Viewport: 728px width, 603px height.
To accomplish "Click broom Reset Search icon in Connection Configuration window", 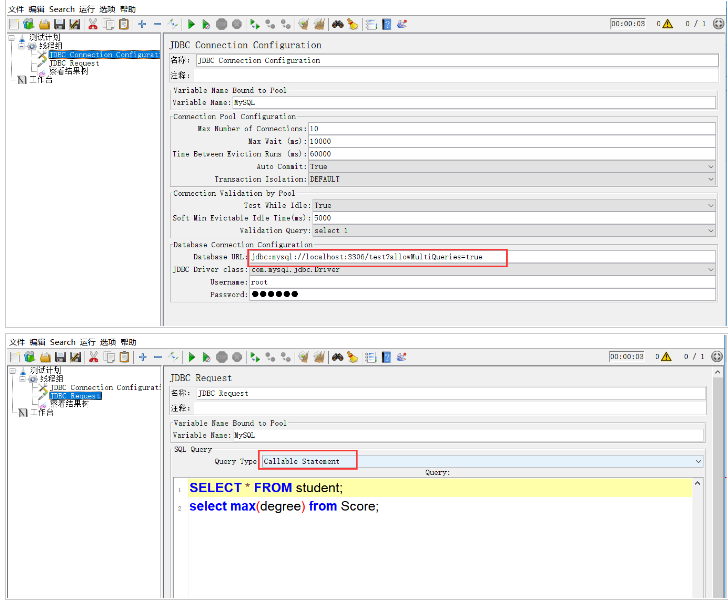I will pyautogui.click(x=353, y=24).
